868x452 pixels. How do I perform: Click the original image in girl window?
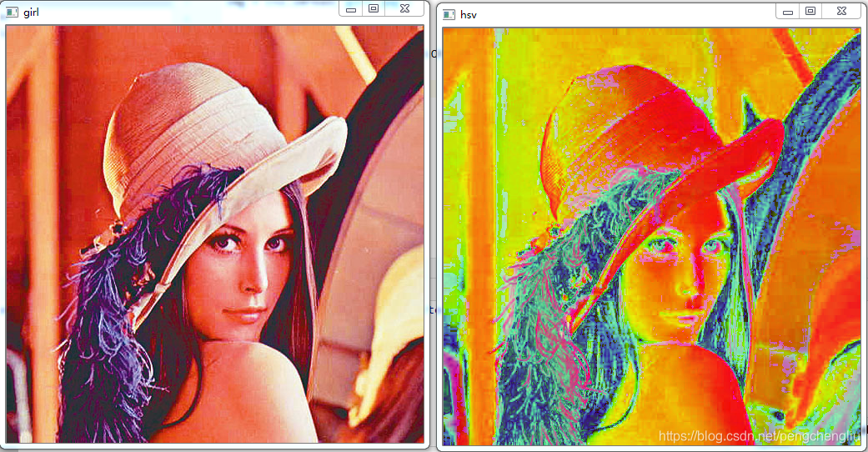coord(215,234)
